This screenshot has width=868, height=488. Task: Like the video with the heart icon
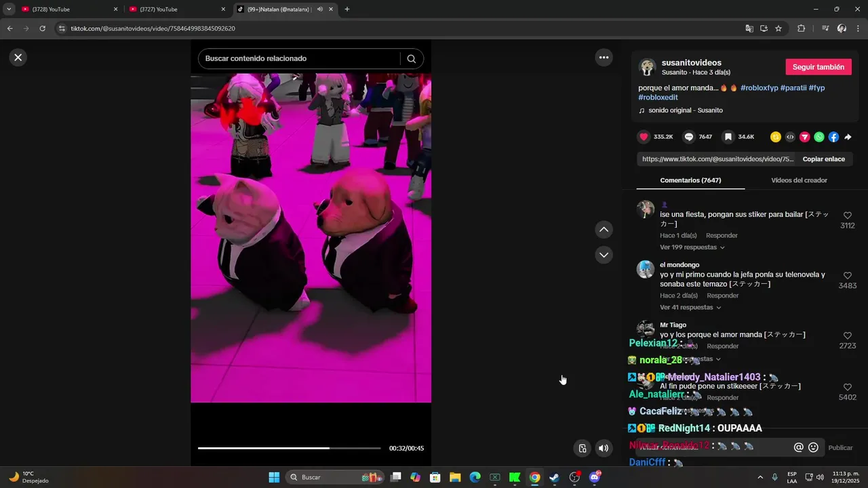click(644, 137)
